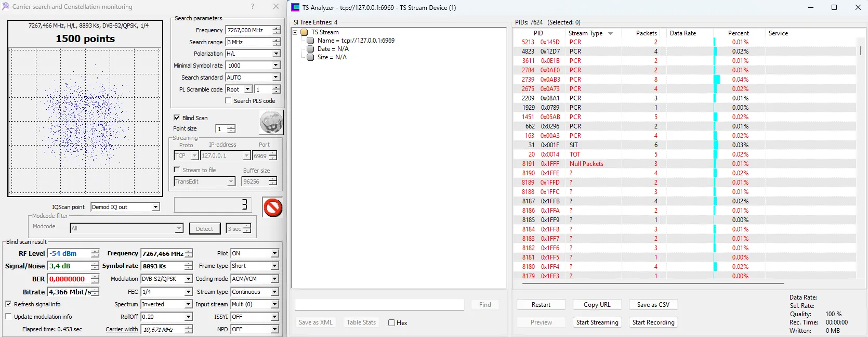This screenshot has height=337, width=868.
Task: Click the TS Analyzer title bar icon
Action: coord(296,7)
